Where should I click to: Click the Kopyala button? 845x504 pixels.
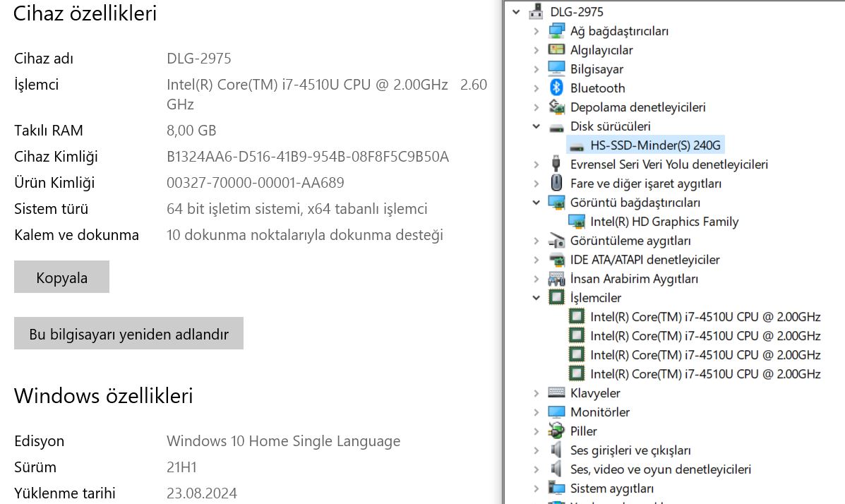(x=61, y=277)
